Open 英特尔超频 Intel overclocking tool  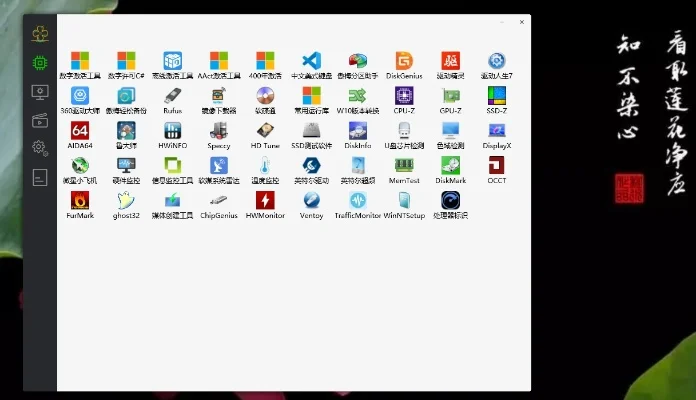(358, 170)
